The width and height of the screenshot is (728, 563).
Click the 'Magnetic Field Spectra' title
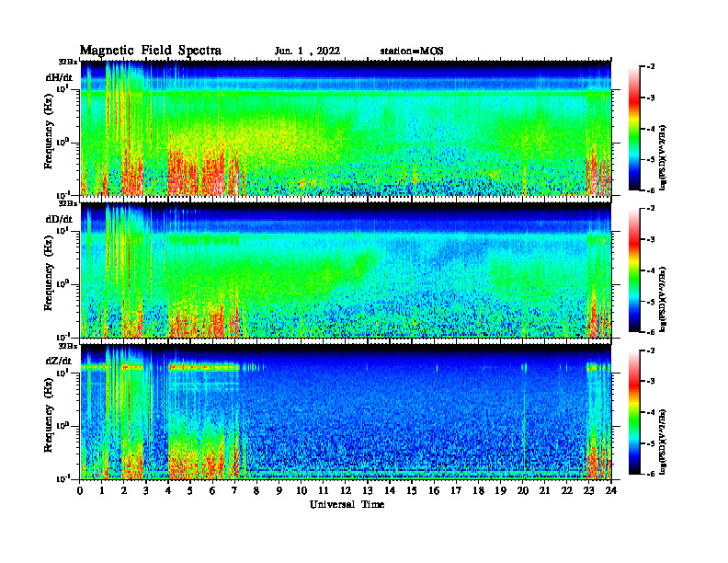click(x=151, y=51)
